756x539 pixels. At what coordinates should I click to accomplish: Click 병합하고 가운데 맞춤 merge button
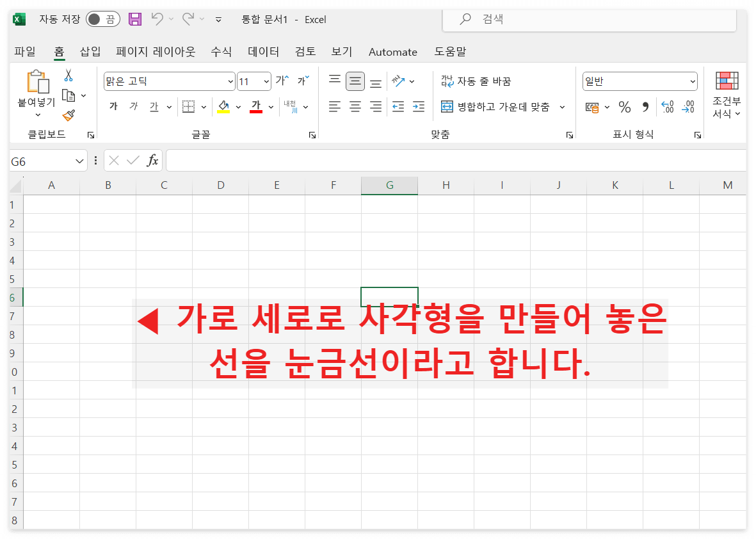[x=495, y=106]
